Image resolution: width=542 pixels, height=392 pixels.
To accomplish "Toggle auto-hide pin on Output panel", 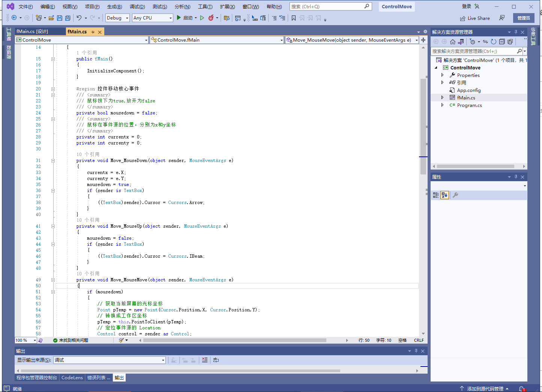I will [x=416, y=351].
